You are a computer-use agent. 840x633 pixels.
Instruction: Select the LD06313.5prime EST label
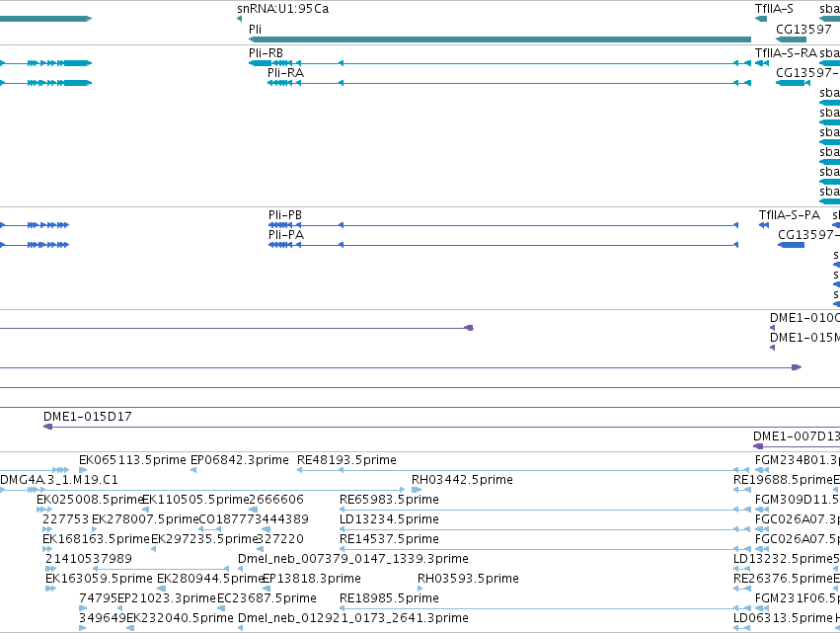(783, 618)
